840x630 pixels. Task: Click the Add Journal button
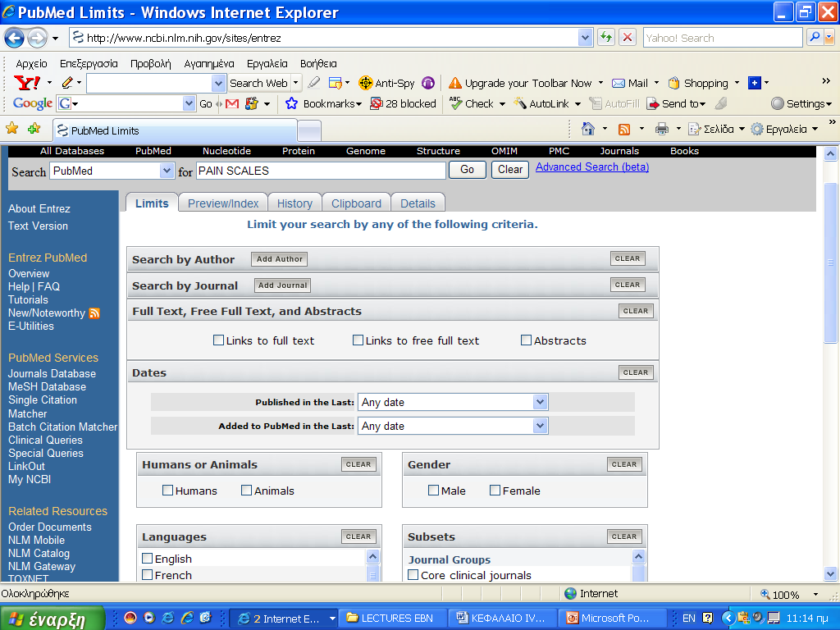tap(282, 285)
